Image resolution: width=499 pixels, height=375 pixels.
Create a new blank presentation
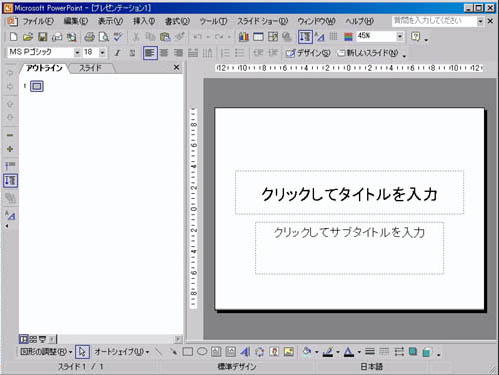(x=13, y=37)
